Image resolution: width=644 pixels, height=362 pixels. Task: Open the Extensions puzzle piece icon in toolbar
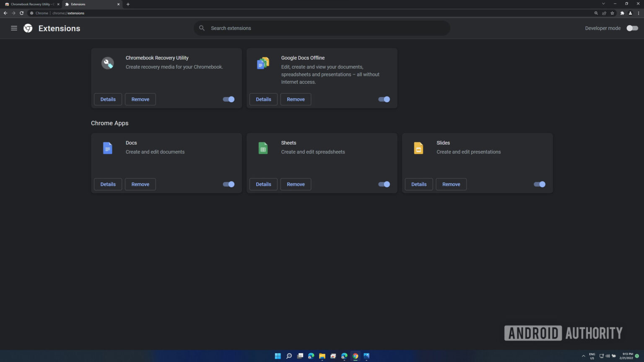(622, 13)
